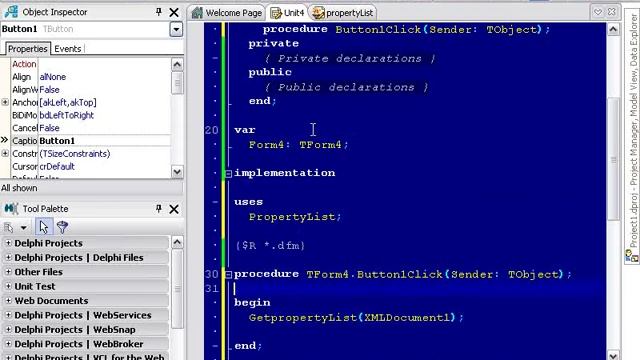Close the Object Inspector panel
640x360 pixels.
(x=174, y=12)
